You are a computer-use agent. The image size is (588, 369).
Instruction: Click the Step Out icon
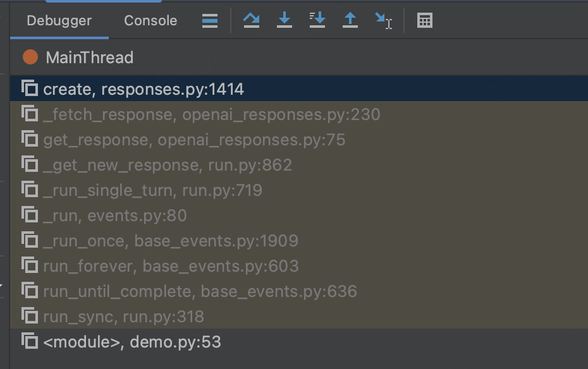click(x=350, y=20)
